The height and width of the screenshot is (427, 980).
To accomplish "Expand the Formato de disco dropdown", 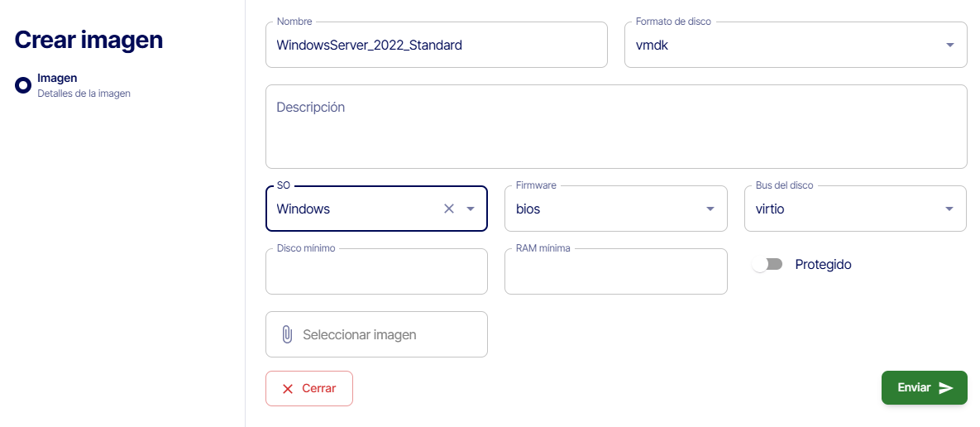I will pos(949,45).
